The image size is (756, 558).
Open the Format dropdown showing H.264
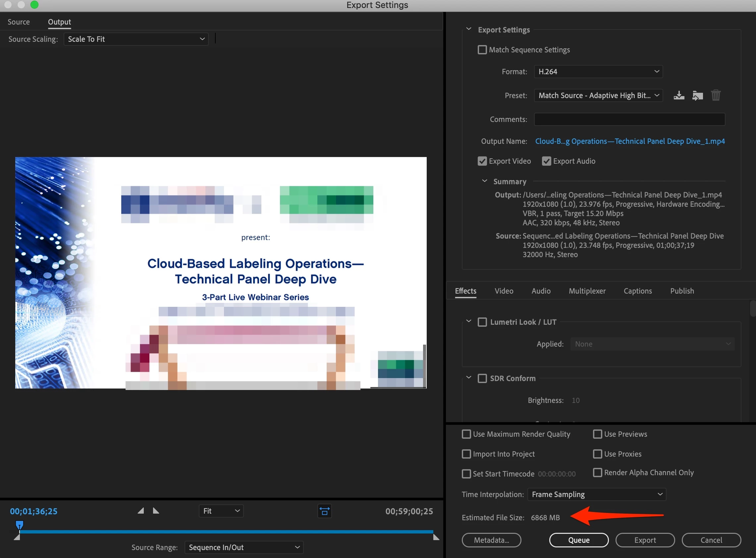(x=598, y=72)
